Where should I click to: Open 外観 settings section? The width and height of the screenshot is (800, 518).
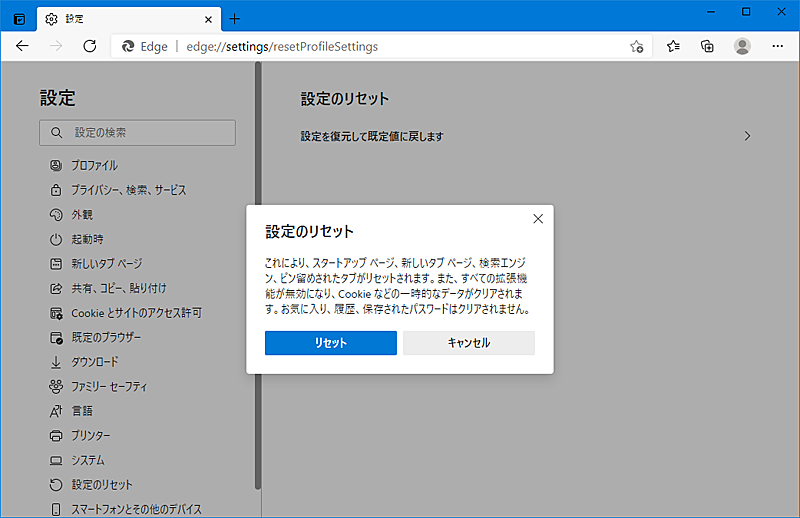(82, 214)
